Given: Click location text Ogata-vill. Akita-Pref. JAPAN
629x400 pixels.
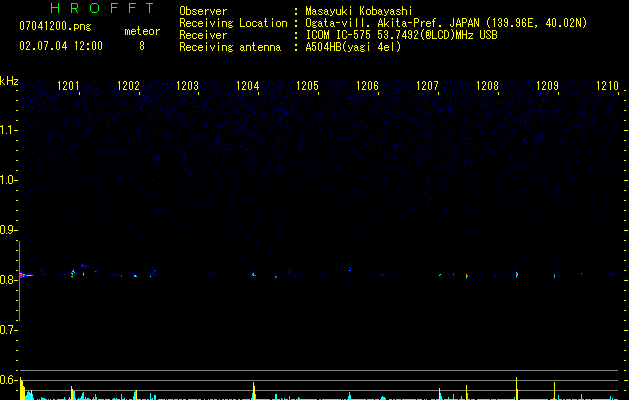Looking at the screenshot, I should point(392,23).
